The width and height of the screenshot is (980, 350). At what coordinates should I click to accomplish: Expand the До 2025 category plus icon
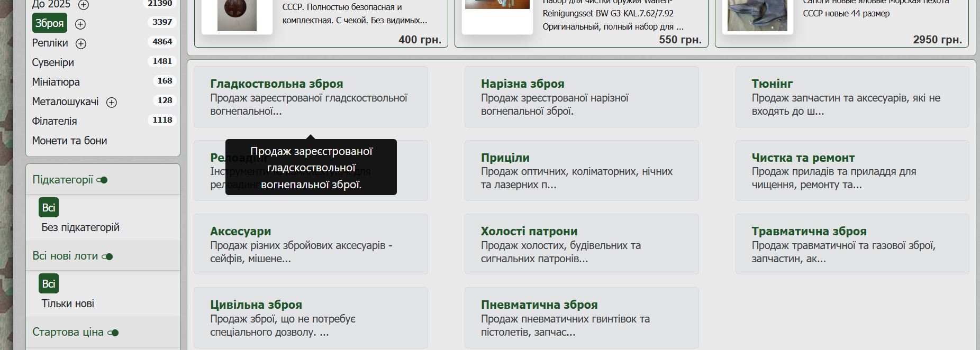point(84,5)
